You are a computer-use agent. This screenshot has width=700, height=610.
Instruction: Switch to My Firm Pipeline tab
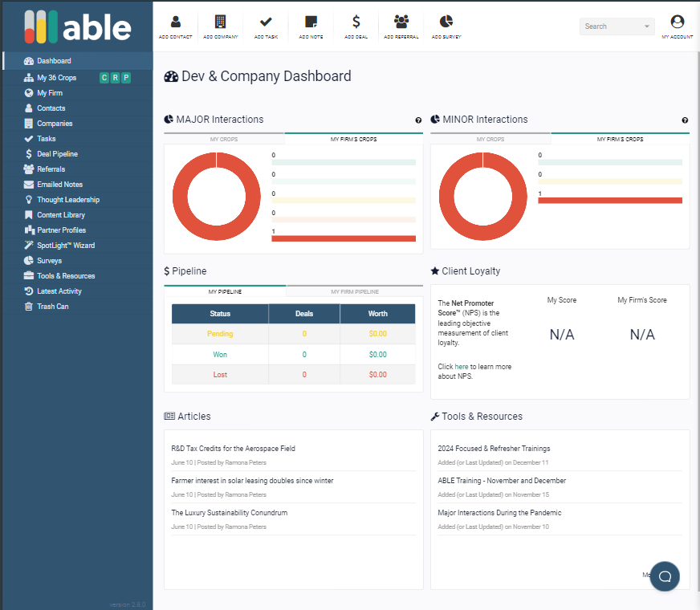point(354,291)
